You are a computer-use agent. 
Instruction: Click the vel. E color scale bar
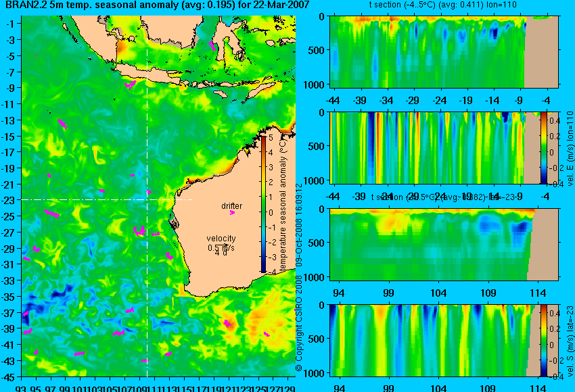point(543,148)
